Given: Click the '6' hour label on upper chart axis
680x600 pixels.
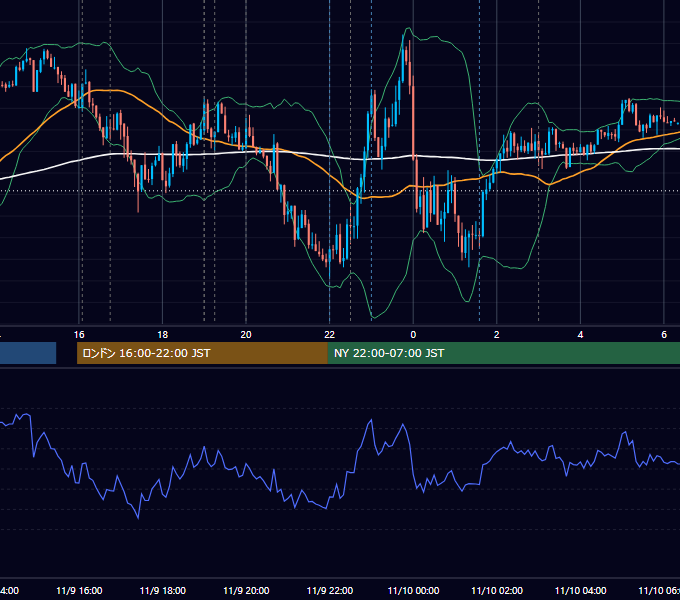Looking at the screenshot, I should 664,335.
